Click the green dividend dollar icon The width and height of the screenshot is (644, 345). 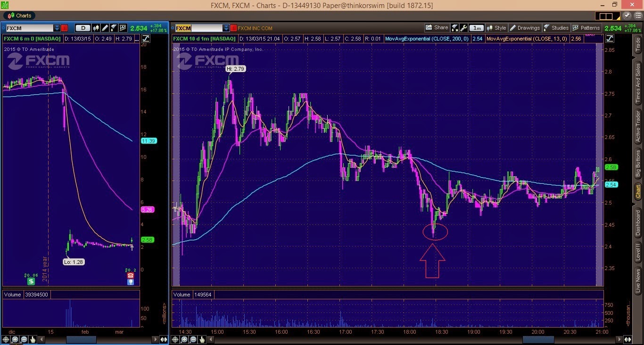point(31,281)
